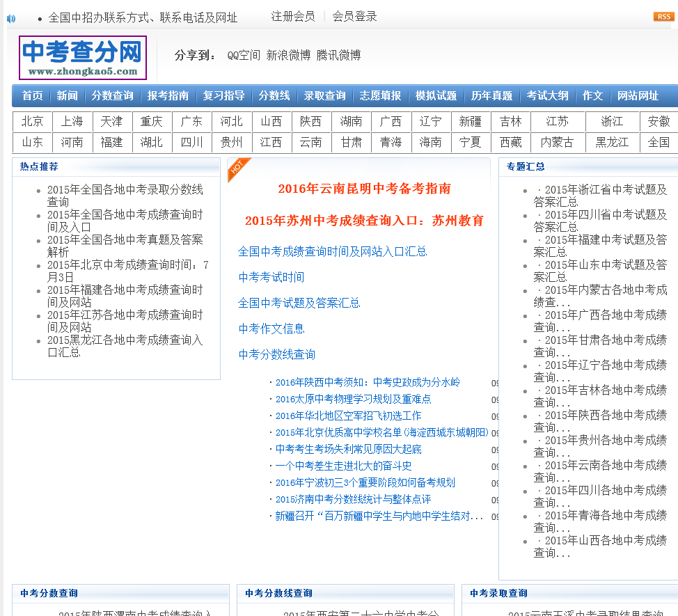Select 分数线 navigation item
The width and height of the screenshot is (678, 616).
click(274, 95)
